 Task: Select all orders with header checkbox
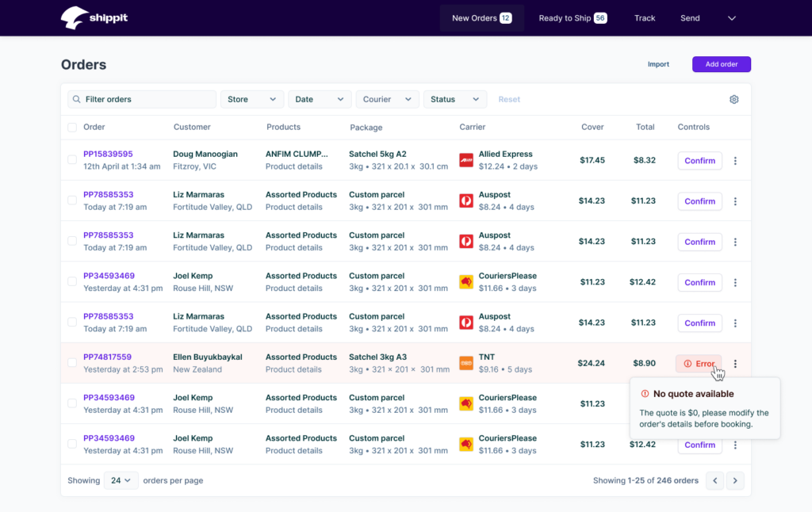(x=72, y=127)
